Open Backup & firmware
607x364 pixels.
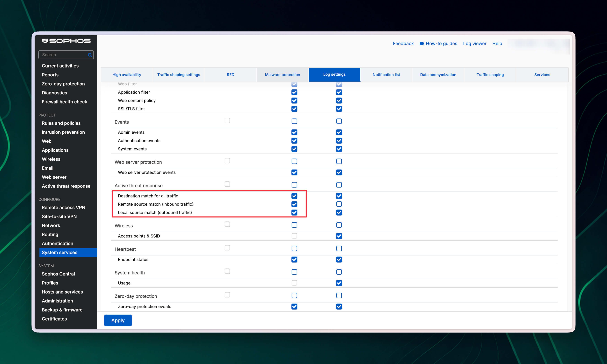click(x=62, y=310)
